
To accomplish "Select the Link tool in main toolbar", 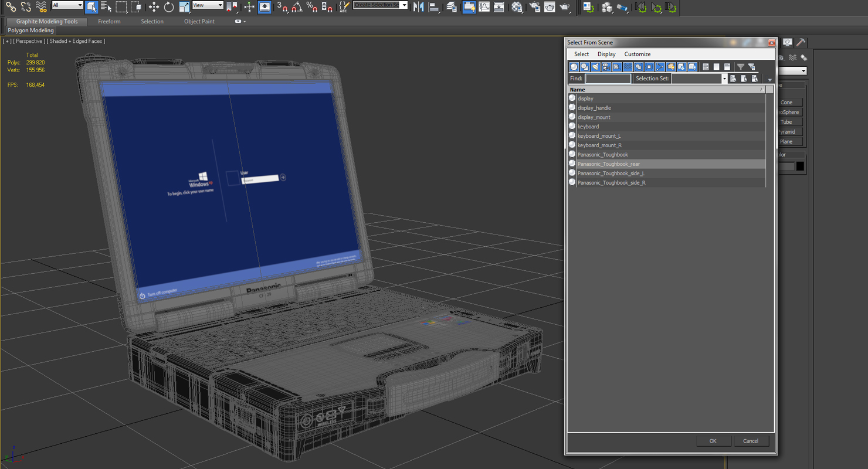I will click(x=11, y=6).
